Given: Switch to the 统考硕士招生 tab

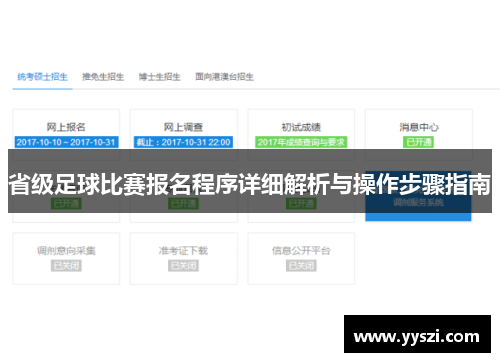Looking at the screenshot, I should coord(42,77).
